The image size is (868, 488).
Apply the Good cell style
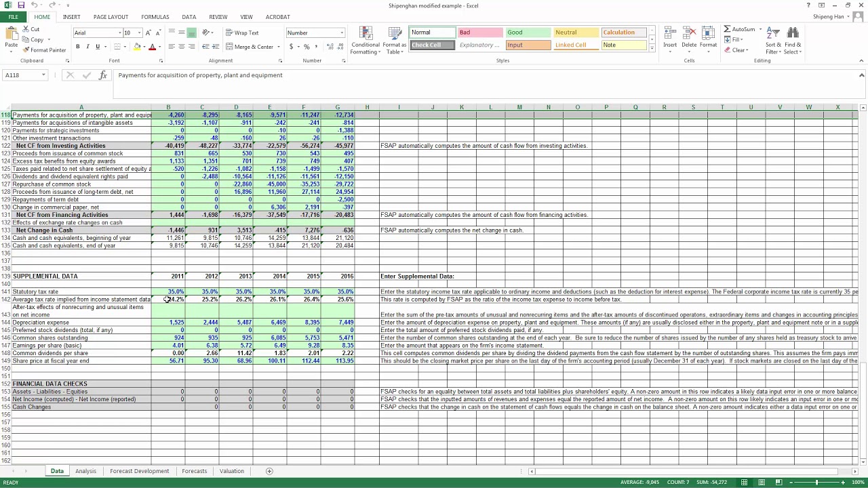coord(528,33)
